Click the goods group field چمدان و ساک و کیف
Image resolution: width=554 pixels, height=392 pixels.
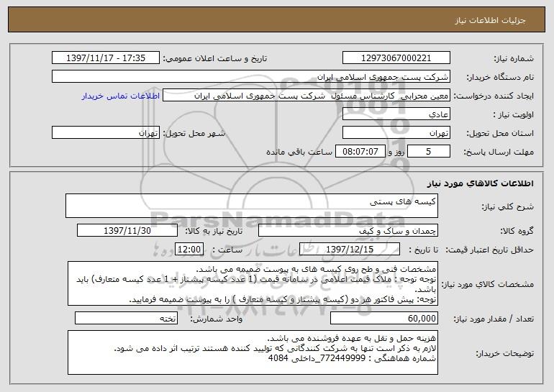pos(348,231)
